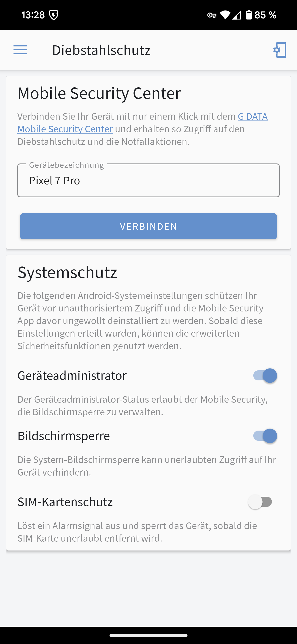Open the hamburger navigation menu
297x644 pixels.
click(20, 50)
